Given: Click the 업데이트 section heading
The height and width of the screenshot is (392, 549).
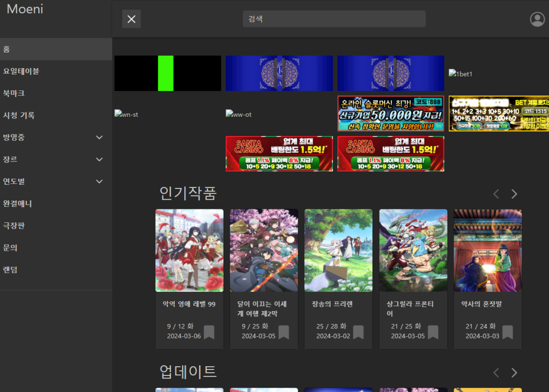Looking at the screenshot, I should click(x=188, y=372).
